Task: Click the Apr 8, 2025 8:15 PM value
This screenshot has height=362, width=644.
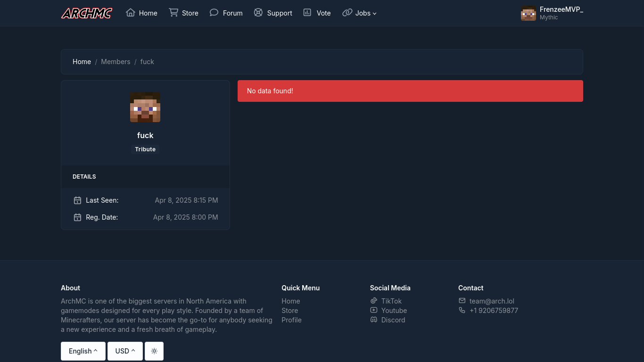Action: click(186, 200)
